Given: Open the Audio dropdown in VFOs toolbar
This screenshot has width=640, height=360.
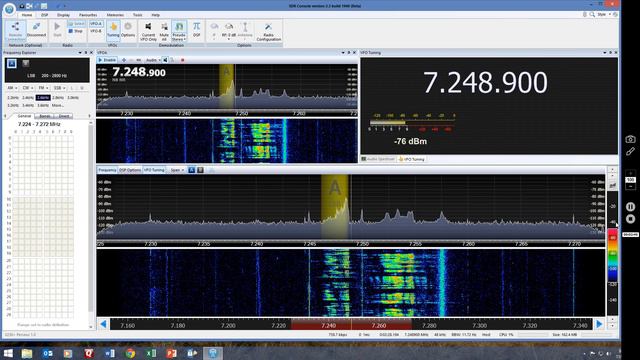Looking at the screenshot, I should [x=153, y=60].
